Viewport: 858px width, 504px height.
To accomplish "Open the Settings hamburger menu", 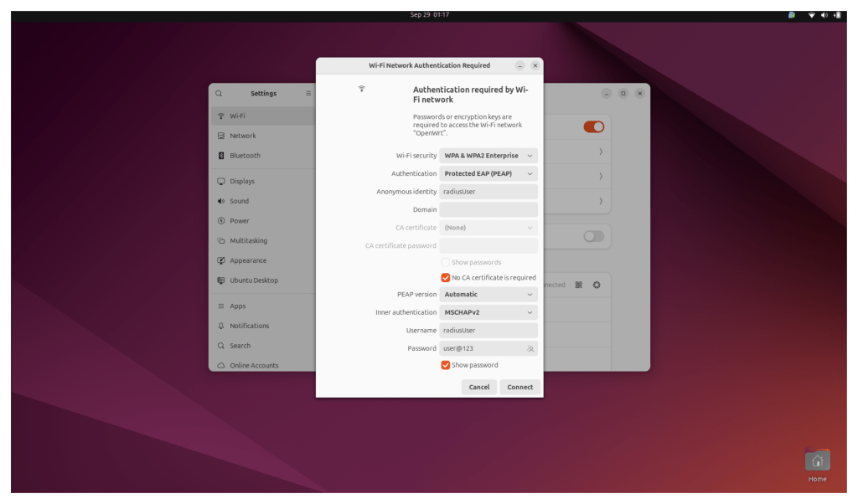I will pos(308,94).
